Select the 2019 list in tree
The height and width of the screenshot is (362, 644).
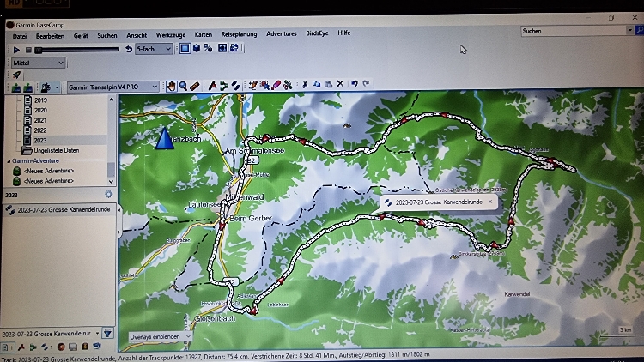point(40,100)
